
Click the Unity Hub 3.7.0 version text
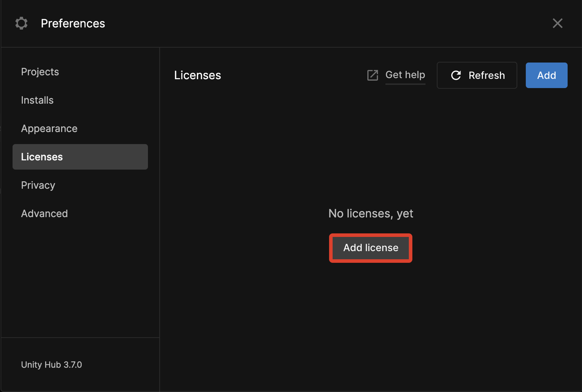[52, 365]
